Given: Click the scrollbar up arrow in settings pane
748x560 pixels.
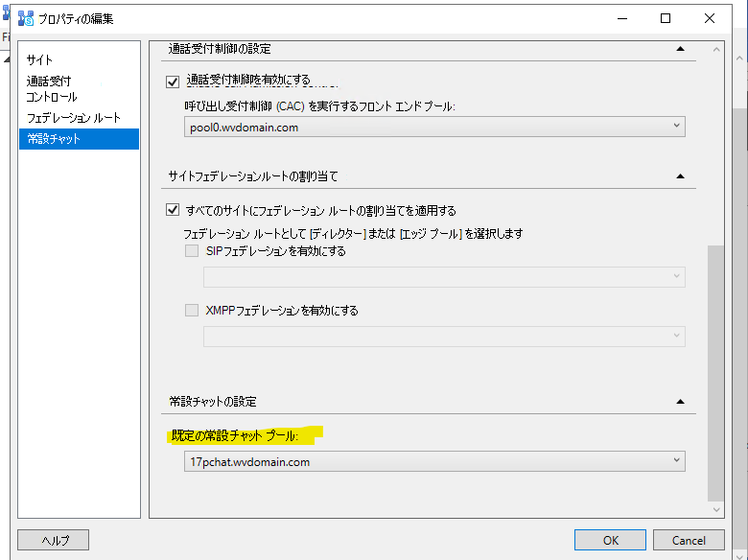Looking at the screenshot, I should [x=716, y=49].
